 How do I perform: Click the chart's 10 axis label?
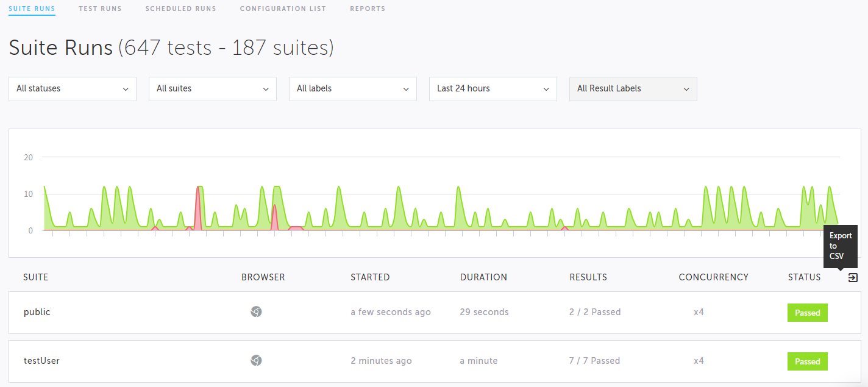click(x=28, y=194)
